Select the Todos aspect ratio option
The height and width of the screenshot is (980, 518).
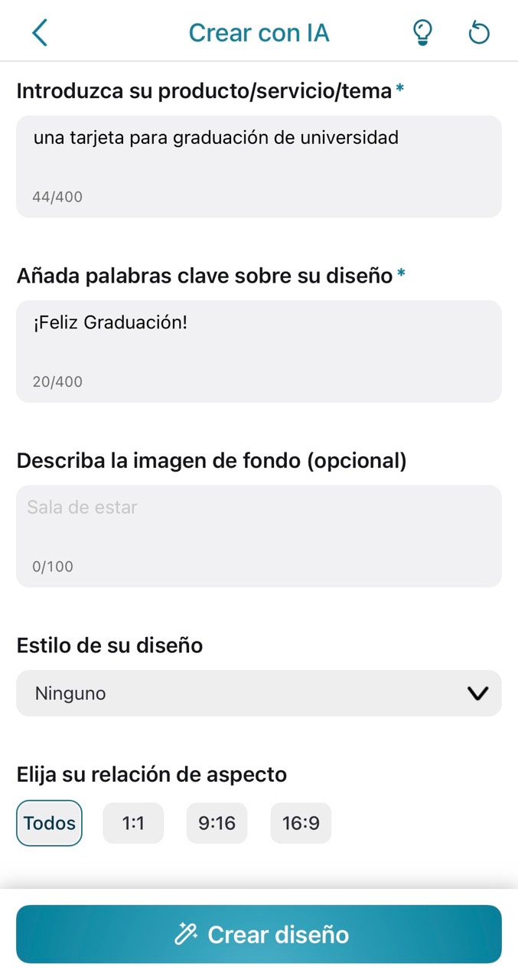point(49,823)
